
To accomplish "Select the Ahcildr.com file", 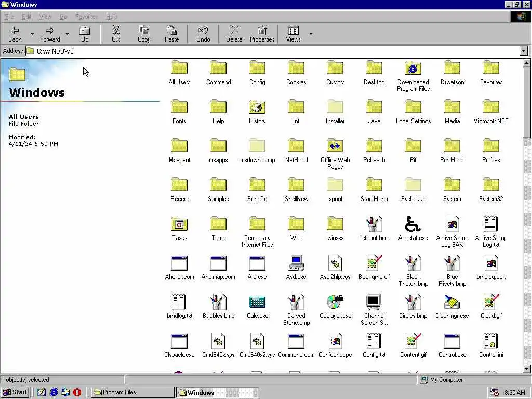I will point(179,268).
